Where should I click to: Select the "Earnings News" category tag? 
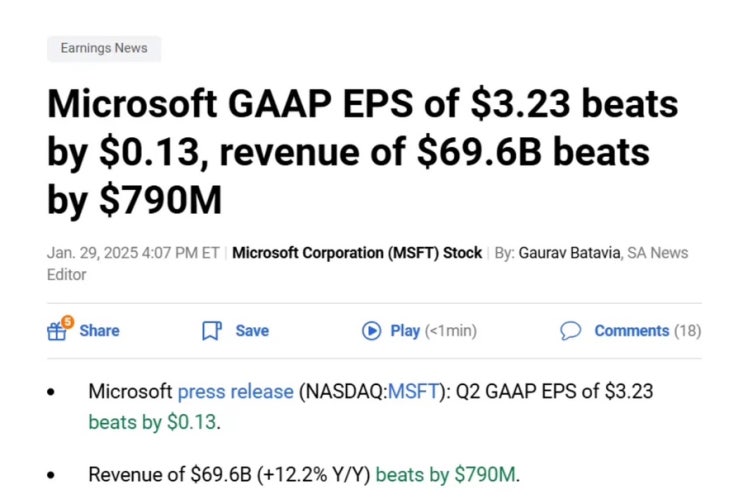(x=104, y=48)
